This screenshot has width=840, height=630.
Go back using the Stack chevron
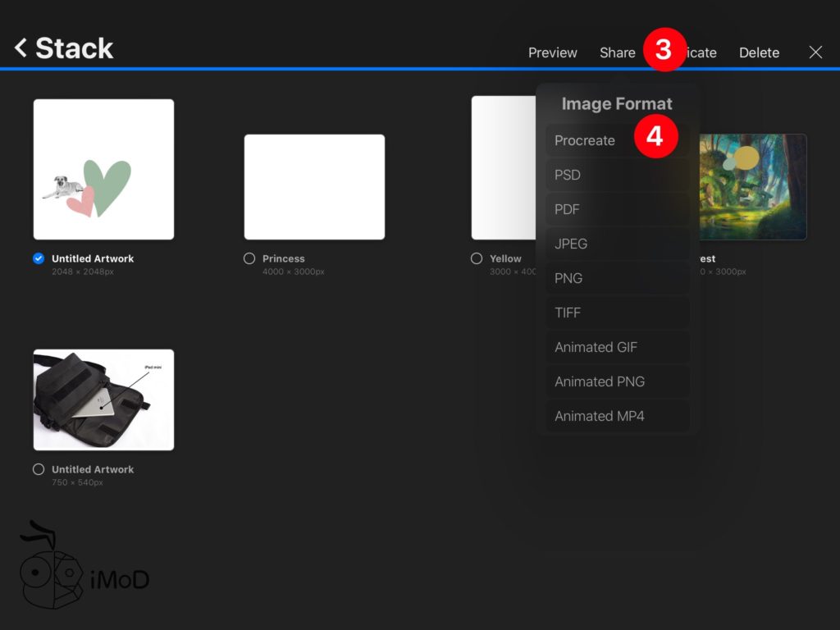pyautogui.click(x=21, y=48)
